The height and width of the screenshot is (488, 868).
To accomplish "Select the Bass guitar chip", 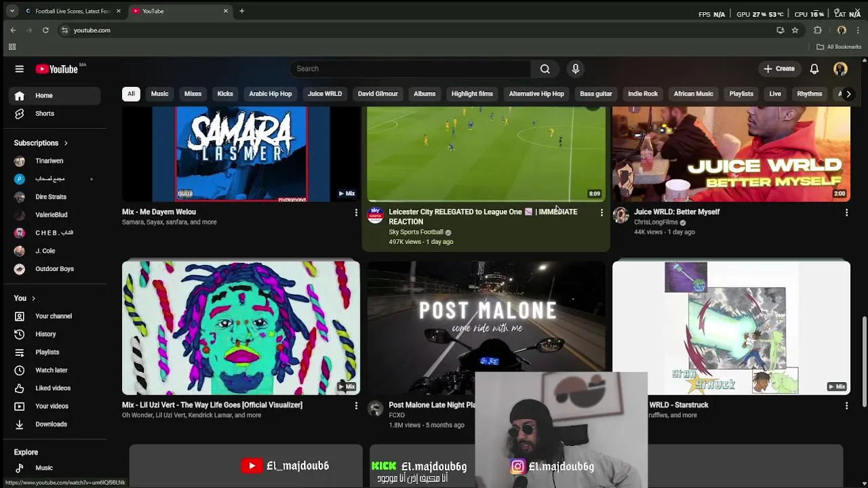I will tap(596, 94).
